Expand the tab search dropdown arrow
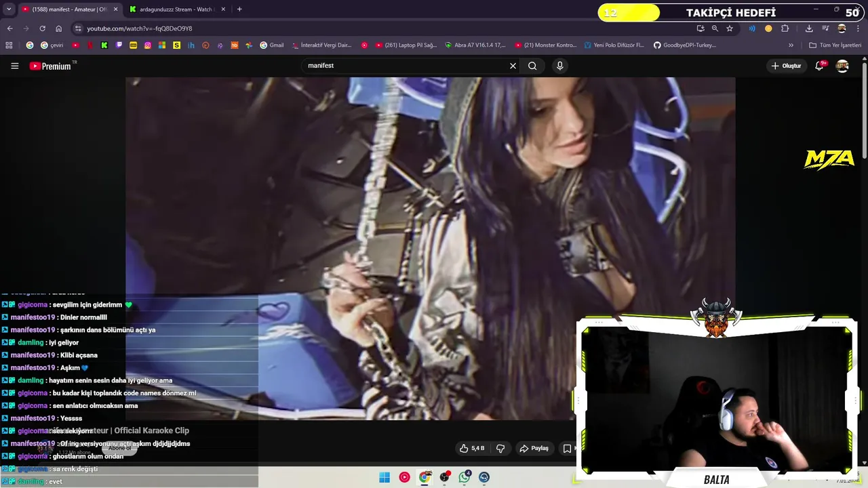 (8, 9)
